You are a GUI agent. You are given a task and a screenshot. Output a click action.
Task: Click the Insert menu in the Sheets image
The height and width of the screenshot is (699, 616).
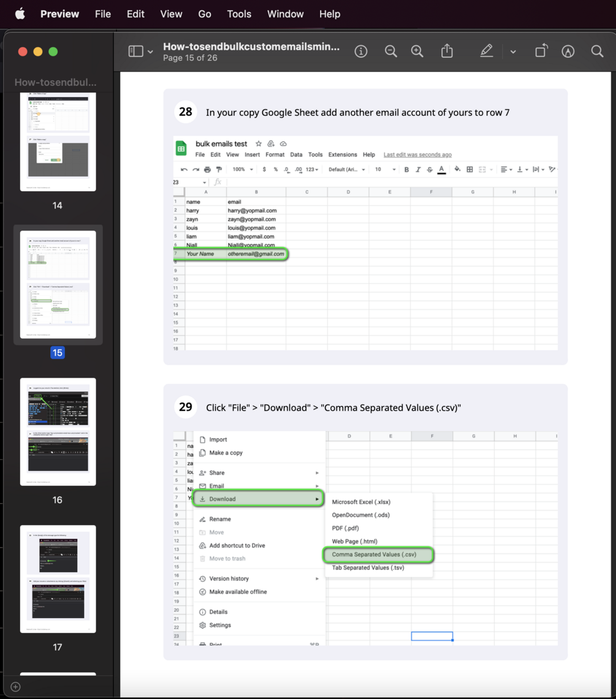[x=253, y=155]
